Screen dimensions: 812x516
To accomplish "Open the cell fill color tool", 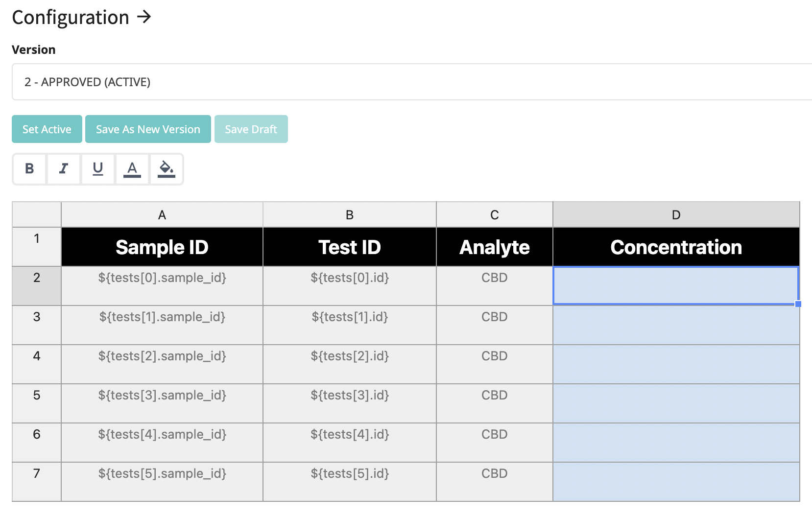I will coord(166,169).
